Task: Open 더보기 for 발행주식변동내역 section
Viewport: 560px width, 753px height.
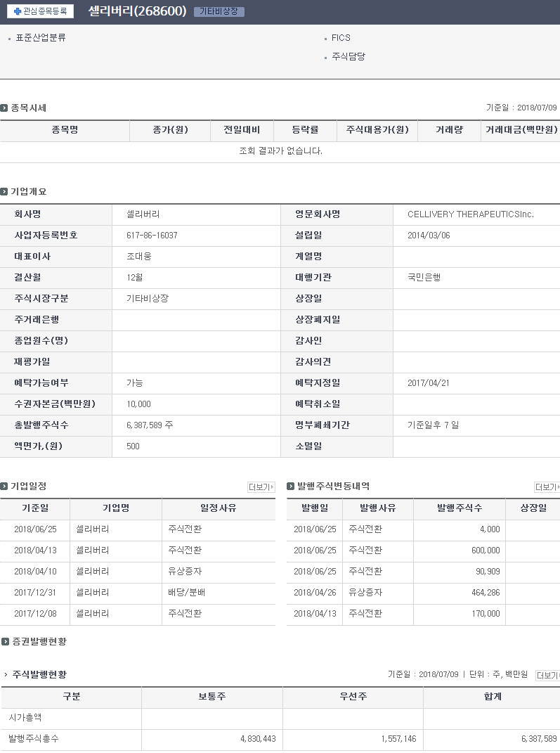Action: click(547, 487)
